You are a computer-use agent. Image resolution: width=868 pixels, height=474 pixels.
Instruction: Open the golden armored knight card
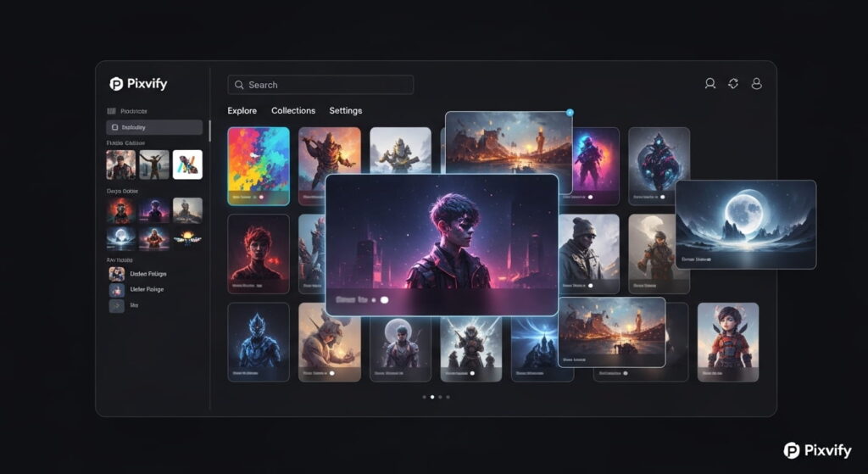click(x=400, y=151)
